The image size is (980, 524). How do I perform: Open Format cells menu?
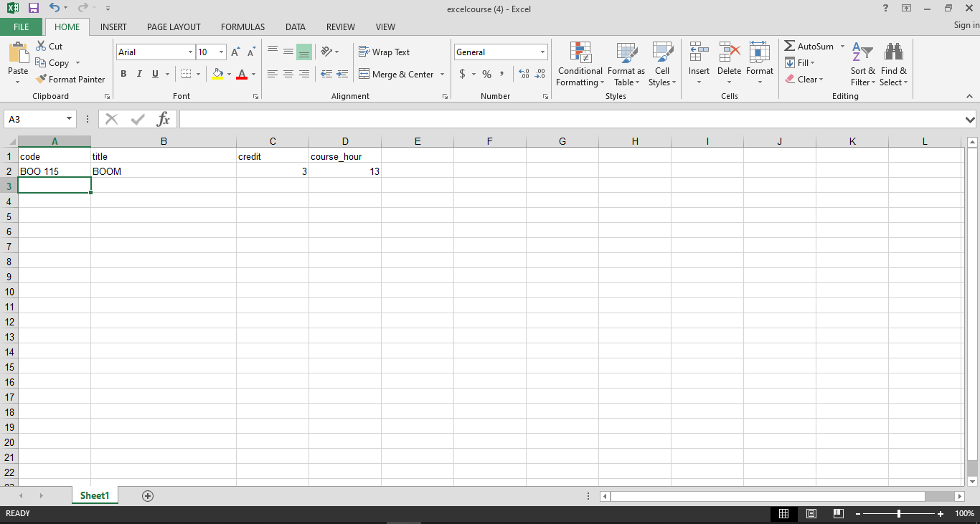pos(759,63)
